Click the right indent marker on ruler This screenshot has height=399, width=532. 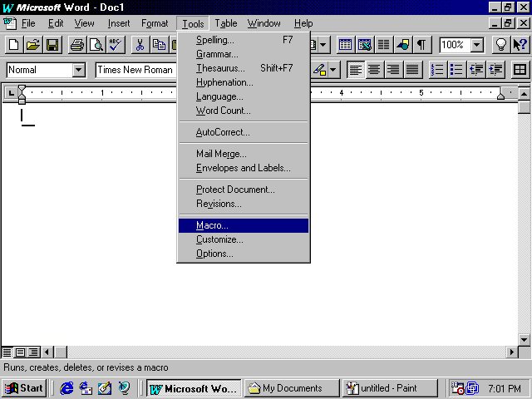point(500,96)
